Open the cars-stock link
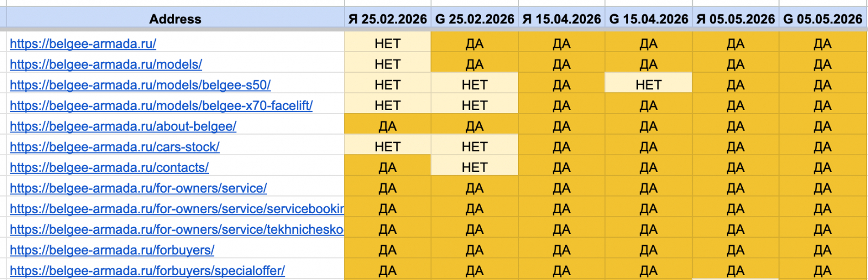Image resolution: width=868 pixels, height=280 pixels. [114, 147]
